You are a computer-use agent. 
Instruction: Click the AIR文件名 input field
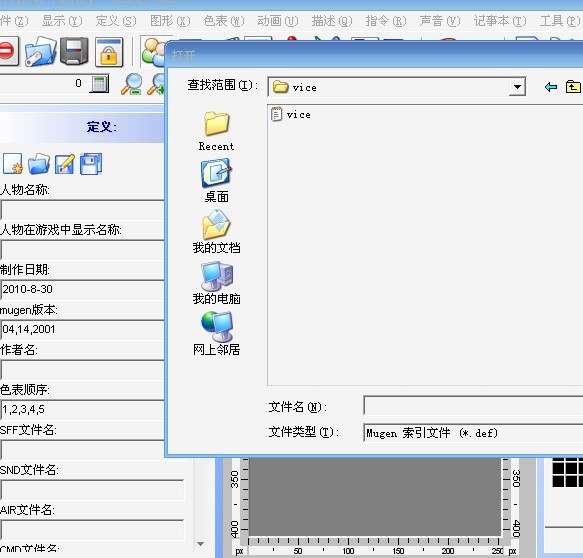coord(92,529)
